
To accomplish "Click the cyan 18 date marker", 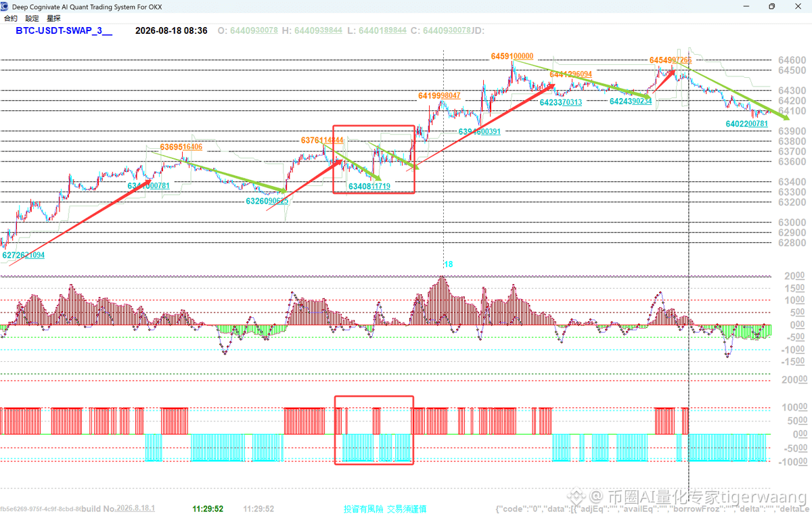I will (448, 264).
